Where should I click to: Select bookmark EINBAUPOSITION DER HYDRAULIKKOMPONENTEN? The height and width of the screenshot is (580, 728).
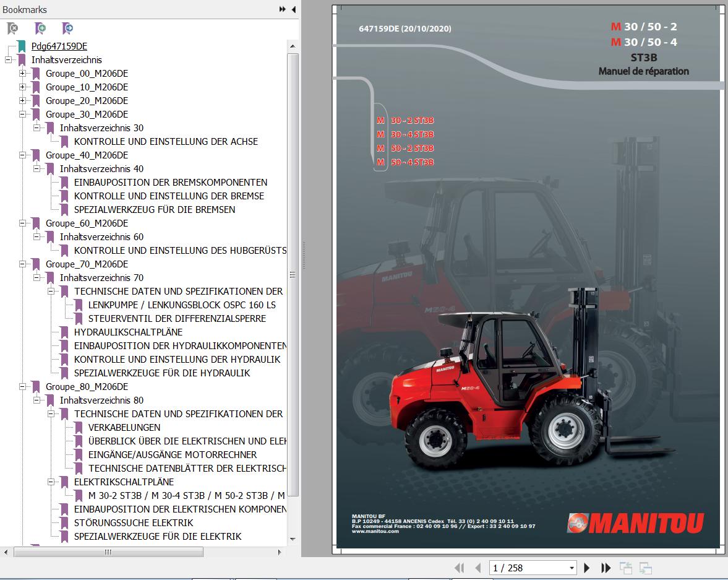click(x=180, y=346)
